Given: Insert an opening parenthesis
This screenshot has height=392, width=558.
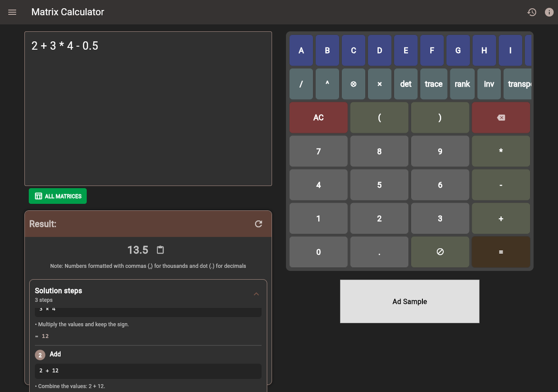Looking at the screenshot, I should (379, 118).
